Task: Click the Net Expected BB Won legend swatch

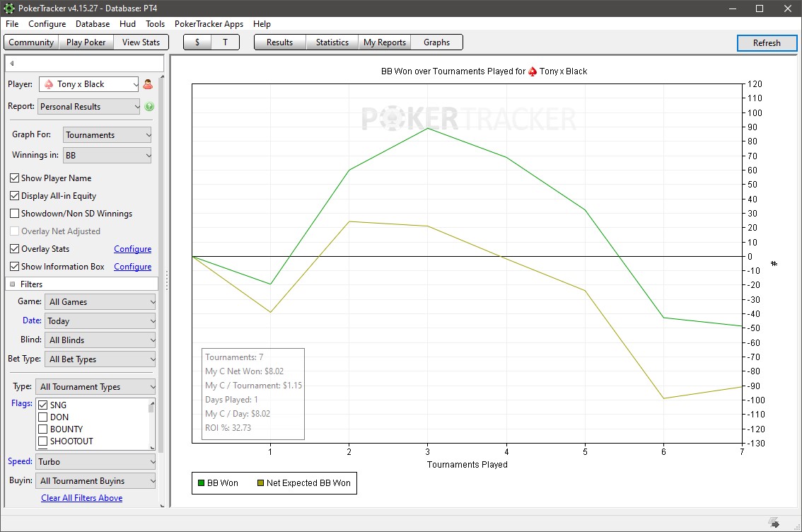Action: click(260, 483)
